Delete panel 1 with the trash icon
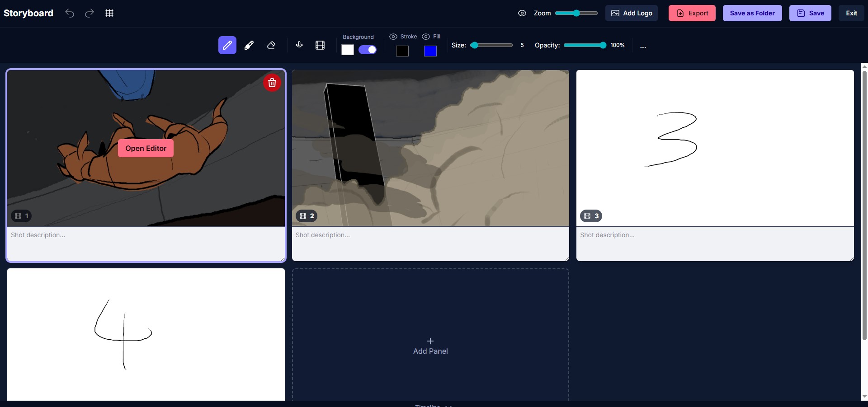868x407 pixels. [x=272, y=83]
